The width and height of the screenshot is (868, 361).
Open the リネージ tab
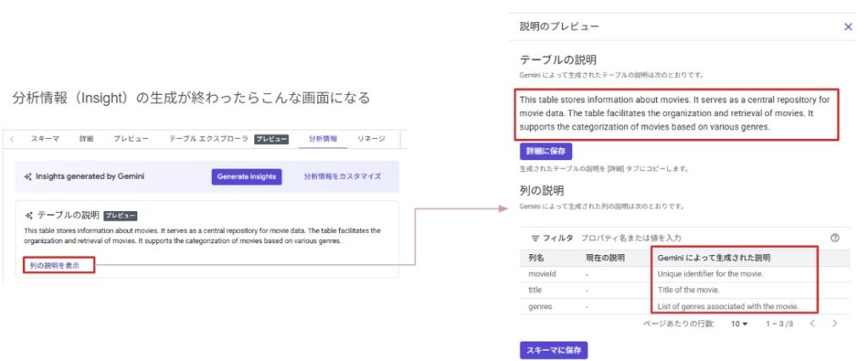click(371, 139)
